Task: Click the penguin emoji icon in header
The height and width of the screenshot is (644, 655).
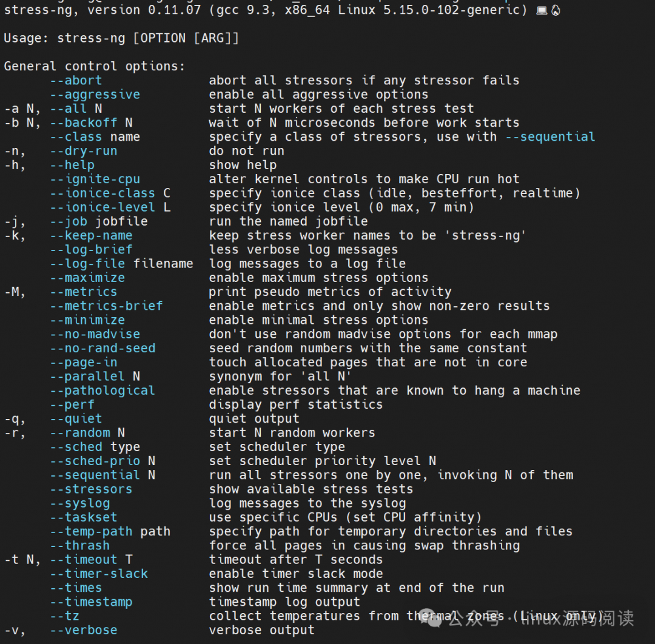Action: point(556,10)
